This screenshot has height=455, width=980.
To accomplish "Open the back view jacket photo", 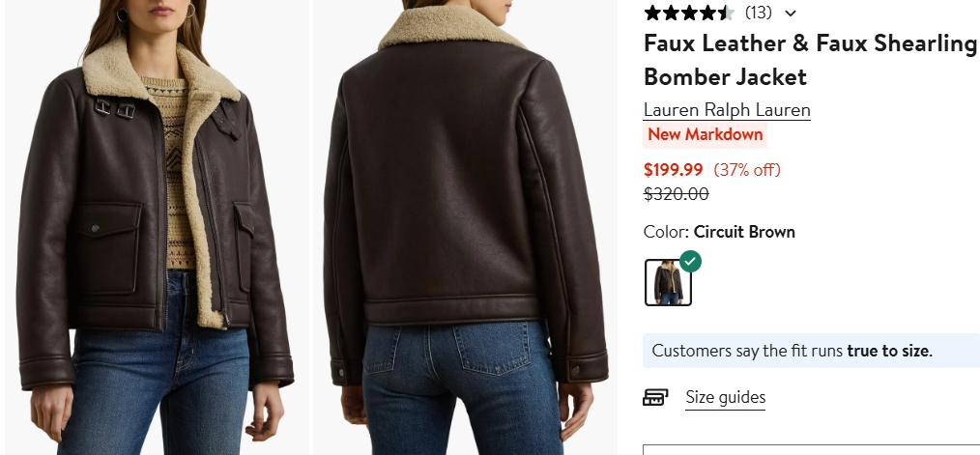I will click(x=466, y=228).
